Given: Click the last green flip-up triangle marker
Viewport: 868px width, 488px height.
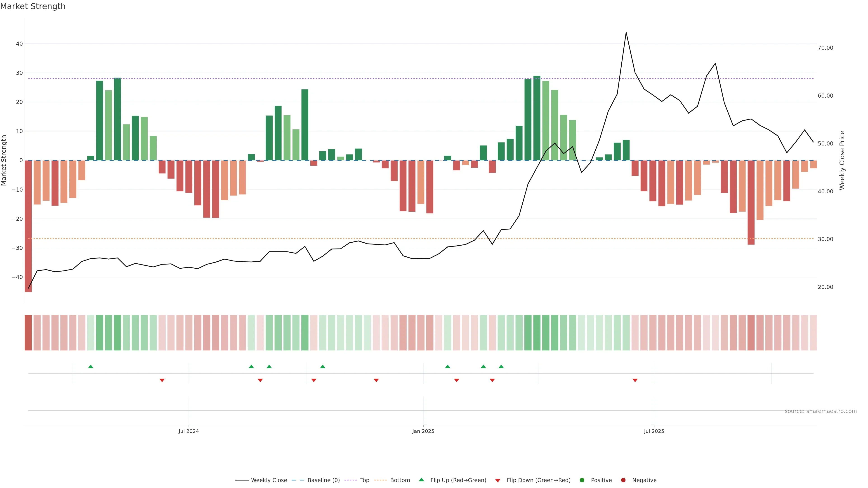Looking at the screenshot, I should click(501, 366).
